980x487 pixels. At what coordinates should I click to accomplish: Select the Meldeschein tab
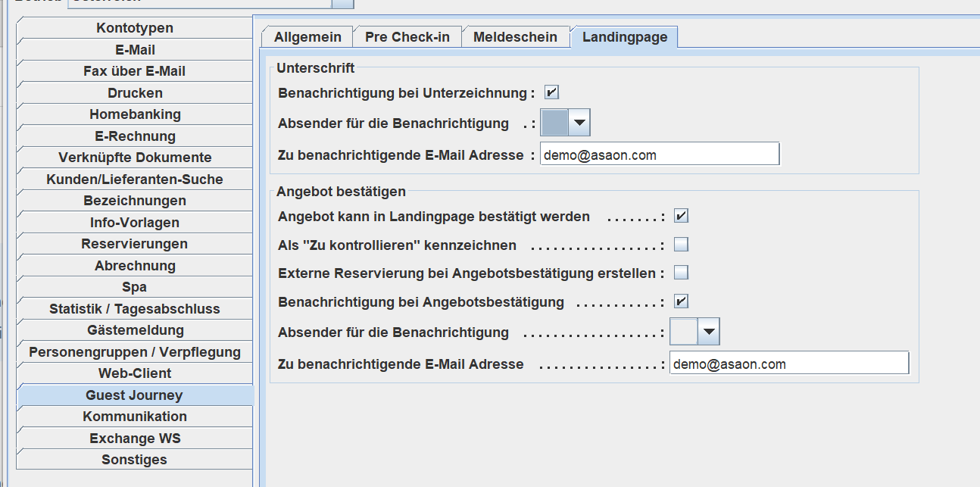(515, 37)
